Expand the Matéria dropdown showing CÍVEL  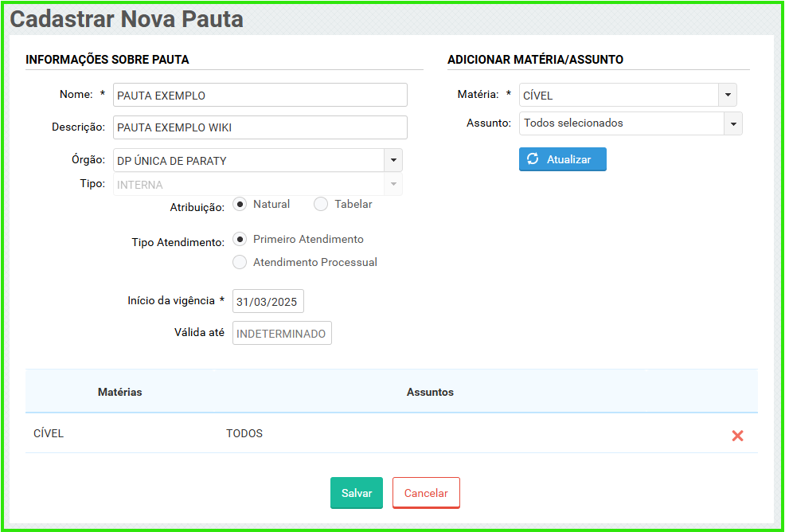coord(727,96)
